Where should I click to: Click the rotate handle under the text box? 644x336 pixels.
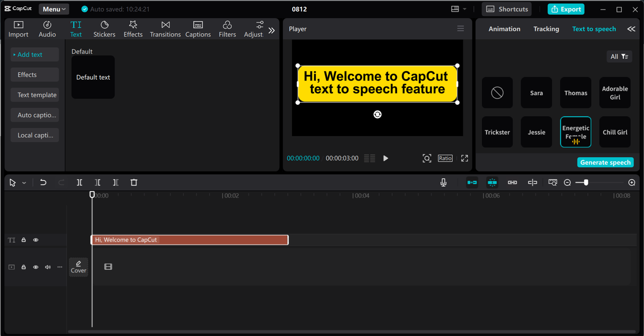(377, 114)
